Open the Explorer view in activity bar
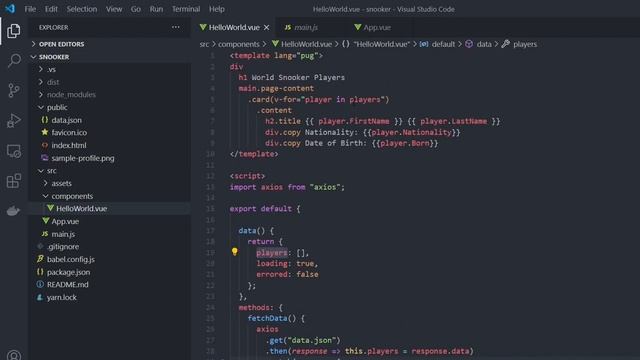 point(14,31)
